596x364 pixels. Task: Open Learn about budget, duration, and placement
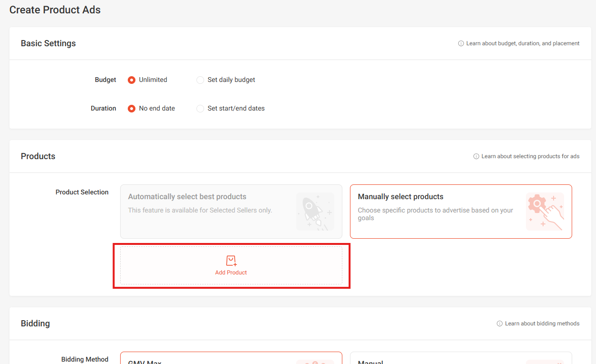[523, 43]
